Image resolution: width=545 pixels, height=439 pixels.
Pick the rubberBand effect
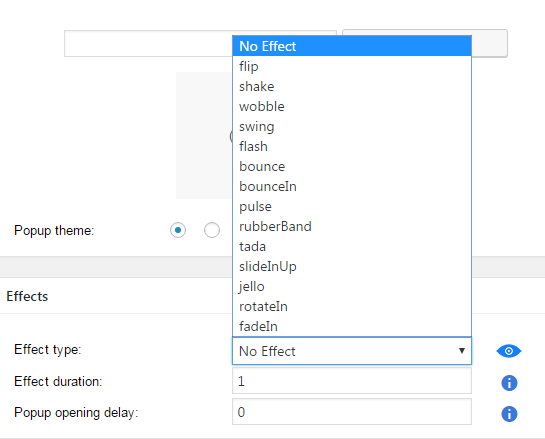tap(352, 226)
